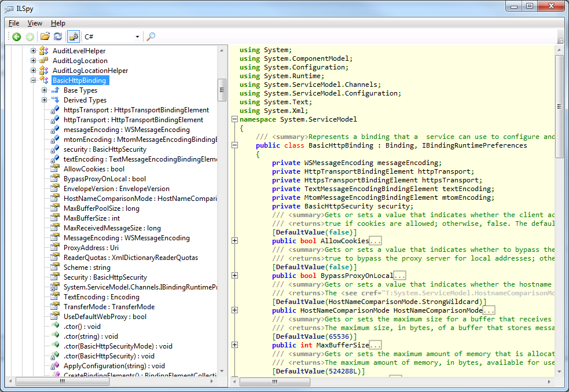Collapse the System.ServiceModel namespace block
The width and height of the screenshot is (569, 392).
pos(234,119)
